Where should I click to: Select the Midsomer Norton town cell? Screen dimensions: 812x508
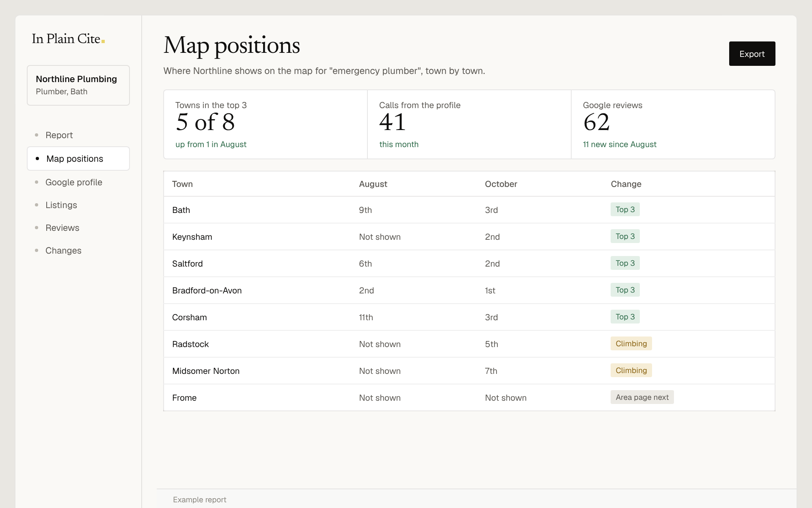tap(206, 371)
